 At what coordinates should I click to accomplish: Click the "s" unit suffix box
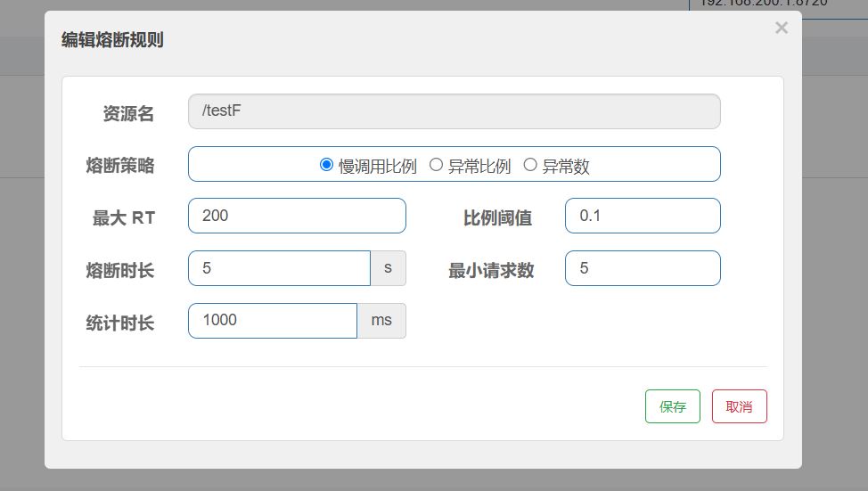coord(388,268)
